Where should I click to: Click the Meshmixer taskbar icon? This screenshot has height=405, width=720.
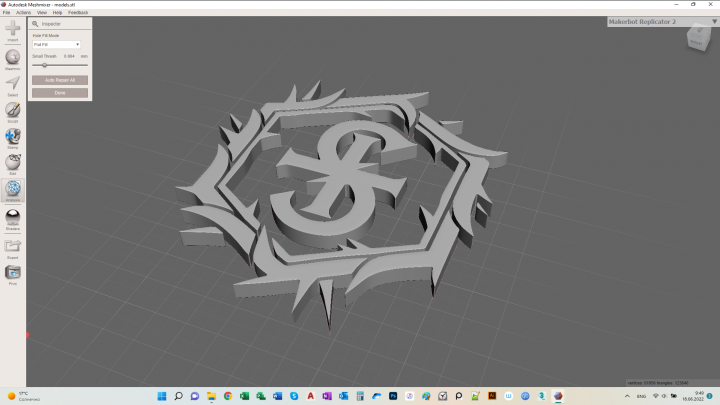click(558, 396)
